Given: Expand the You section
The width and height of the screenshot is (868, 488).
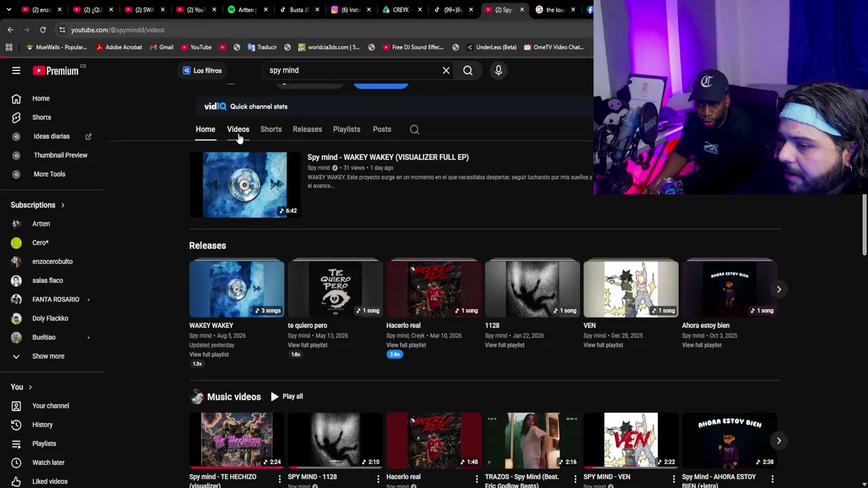Looking at the screenshot, I should click(22, 387).
